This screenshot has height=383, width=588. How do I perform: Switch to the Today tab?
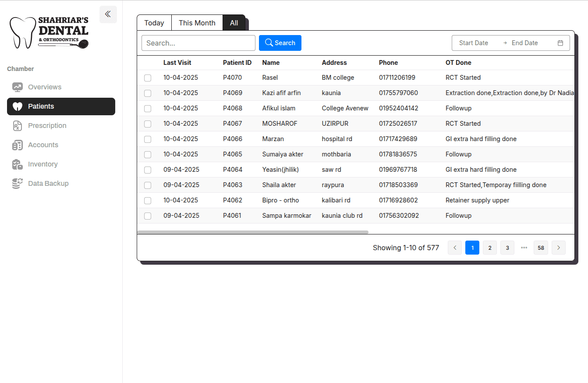pyautogui.click(x=154, y=23)
